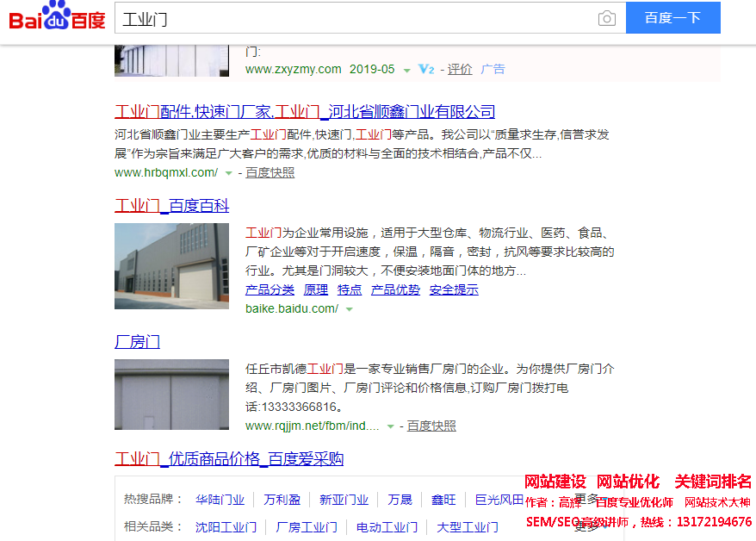Screen dimensions: 756x541
Task: Open 工业门_优质商品价格_百度爱采购 result
Action: click(229, 458)
